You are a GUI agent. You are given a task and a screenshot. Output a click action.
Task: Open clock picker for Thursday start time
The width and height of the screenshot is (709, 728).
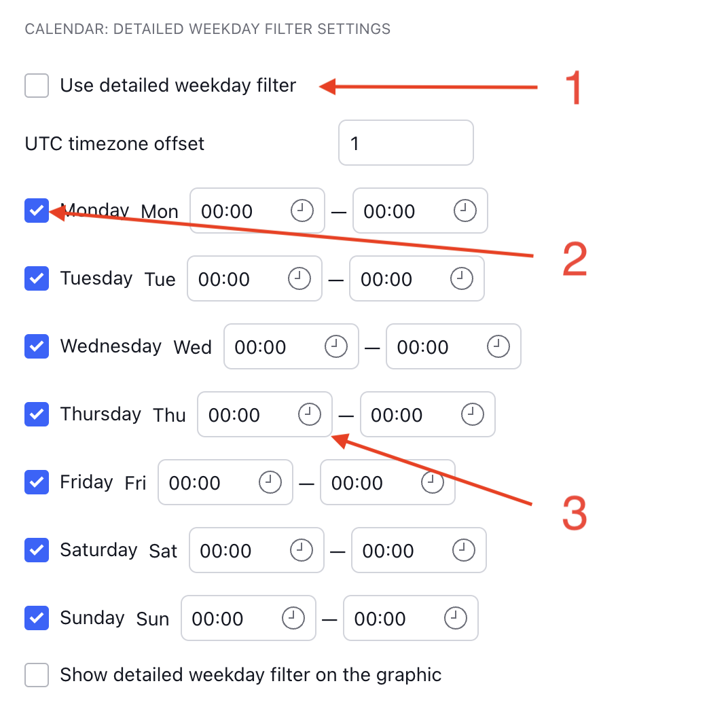pos(309,414)
